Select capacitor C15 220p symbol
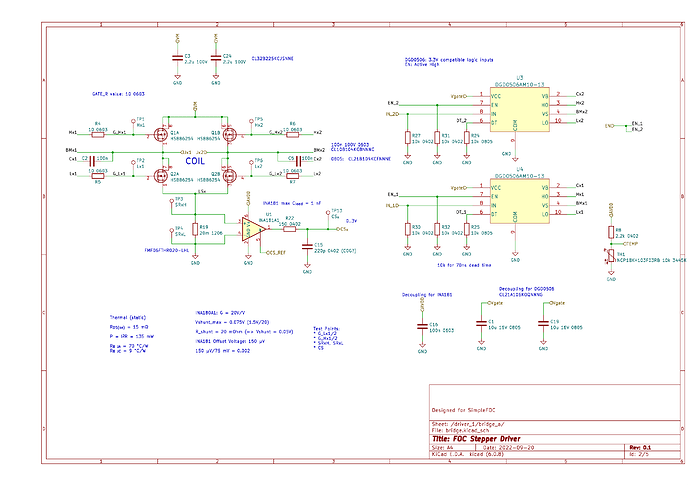The image size is (690, 487). tap(307, 247)
